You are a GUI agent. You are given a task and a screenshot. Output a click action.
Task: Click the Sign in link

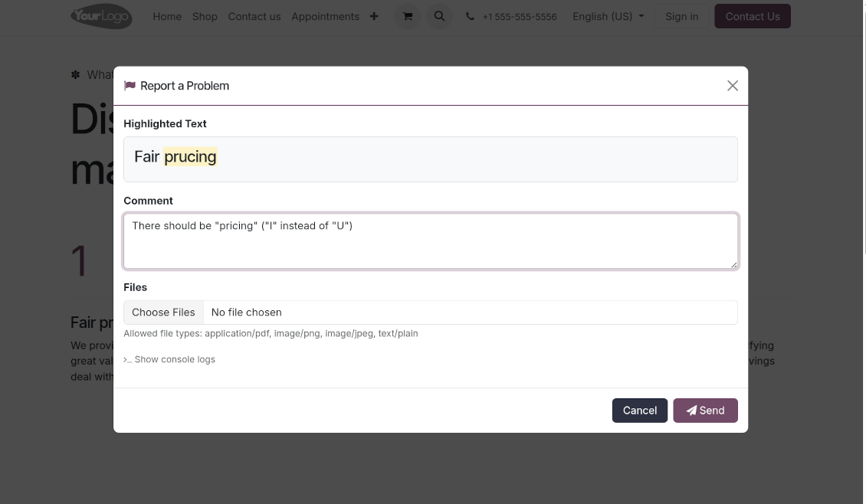(681, 15)
